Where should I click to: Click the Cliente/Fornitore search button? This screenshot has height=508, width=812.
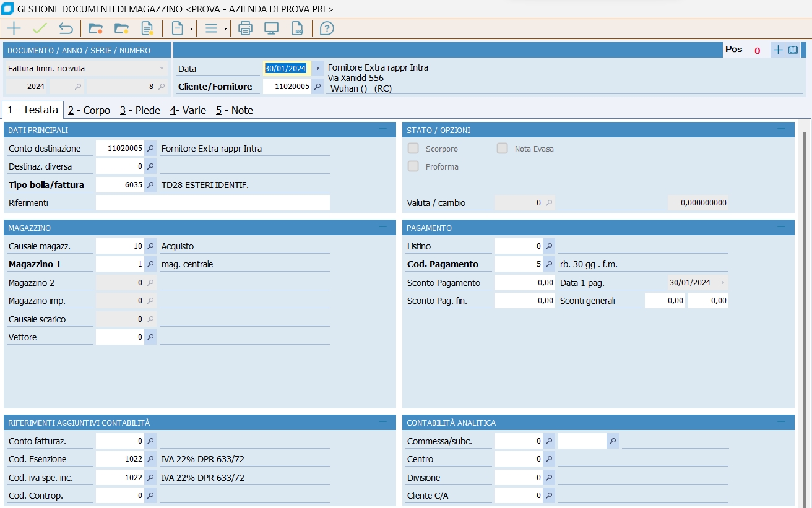point(317,87)
